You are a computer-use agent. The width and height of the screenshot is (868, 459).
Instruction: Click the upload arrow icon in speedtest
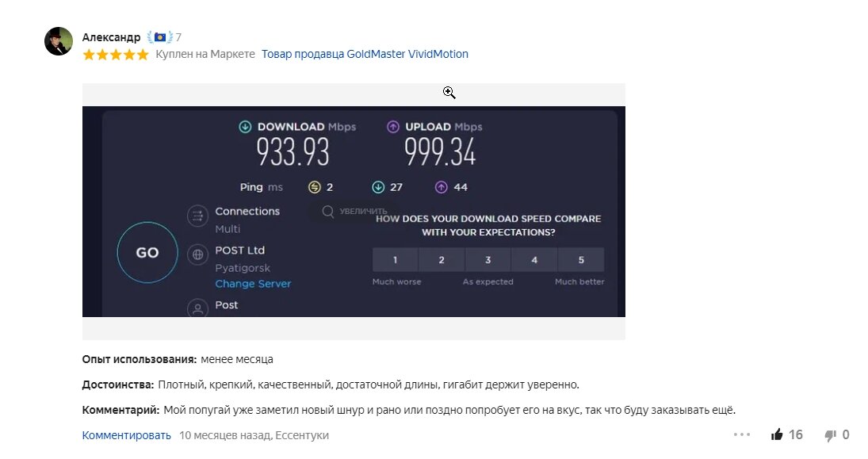click(393, 127)
